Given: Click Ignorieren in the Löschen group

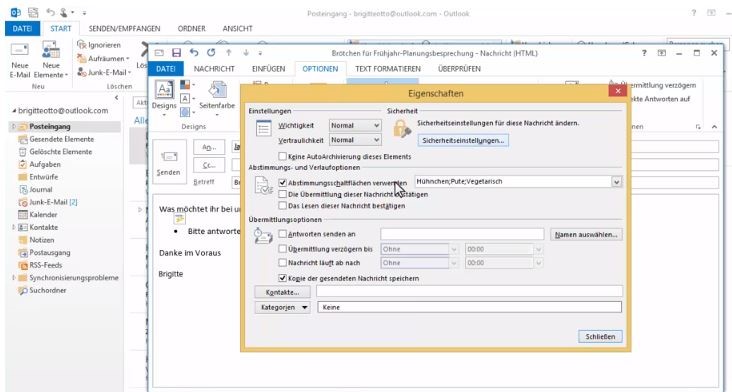Looking at the screenshot, I should [99, 45].
